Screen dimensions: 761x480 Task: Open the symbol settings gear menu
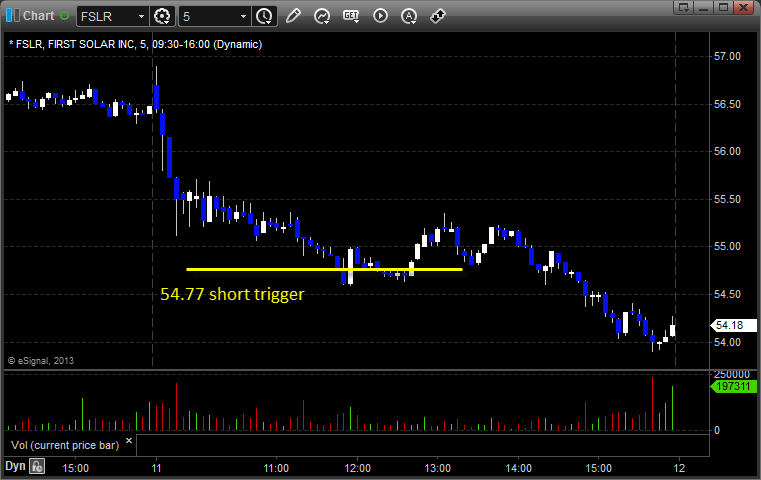pos(162,17)
